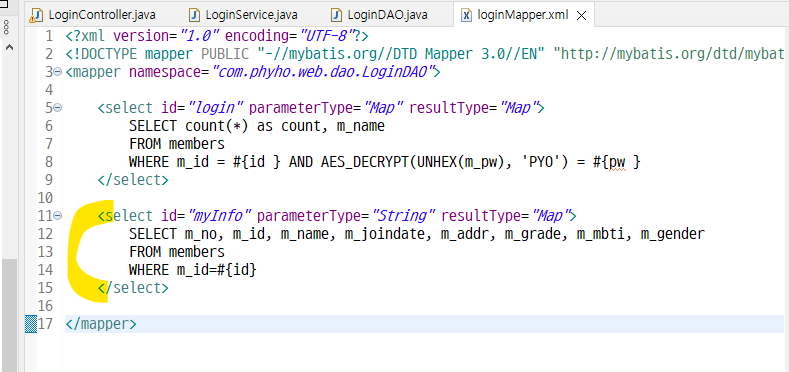The width and height of the screenshot is (789, 372).
Task: Click the LoginDAO.java file icon
Action: [x=337, y=15]
